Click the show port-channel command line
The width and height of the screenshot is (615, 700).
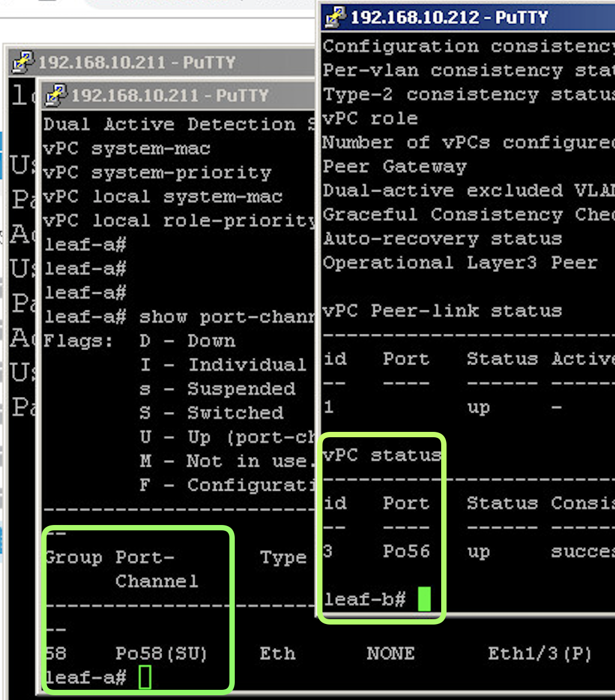point(179,317)
